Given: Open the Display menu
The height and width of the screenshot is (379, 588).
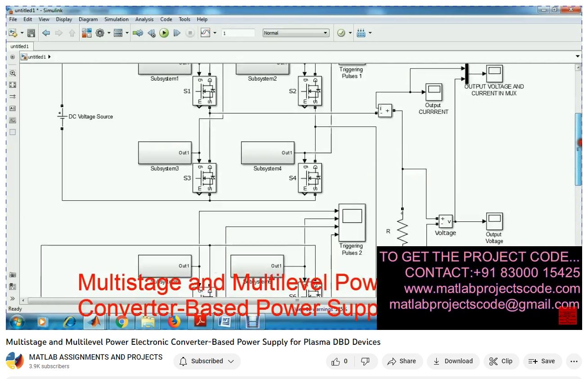Looking at the screenshot, I should [64, 19].
